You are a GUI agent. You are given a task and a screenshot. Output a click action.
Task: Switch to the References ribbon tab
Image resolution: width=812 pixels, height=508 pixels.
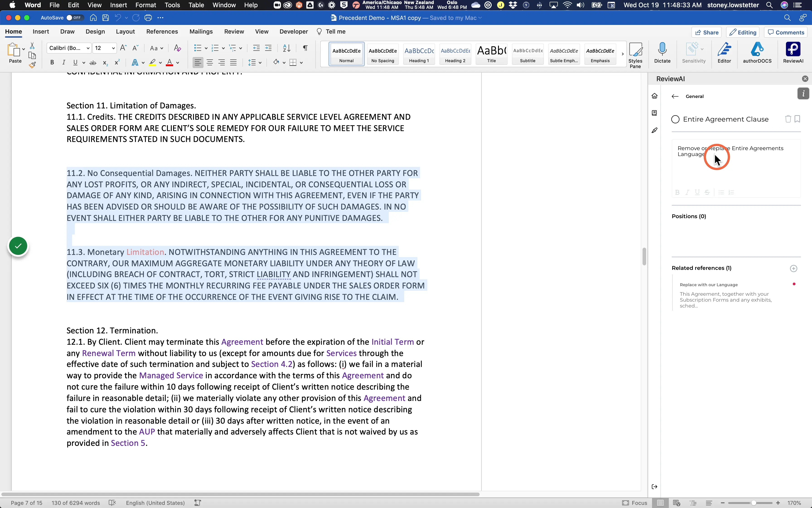click(162, 32)
